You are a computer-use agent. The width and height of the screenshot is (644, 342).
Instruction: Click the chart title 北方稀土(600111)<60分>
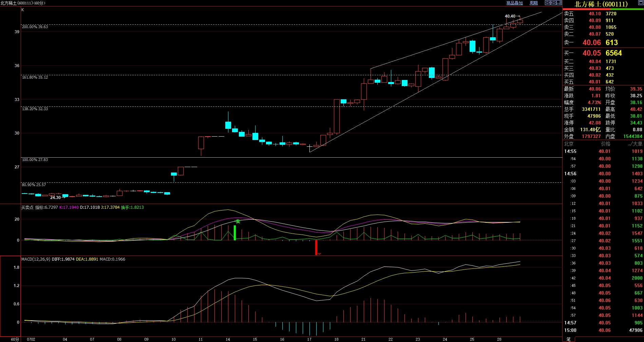click(x=23, y=3)
